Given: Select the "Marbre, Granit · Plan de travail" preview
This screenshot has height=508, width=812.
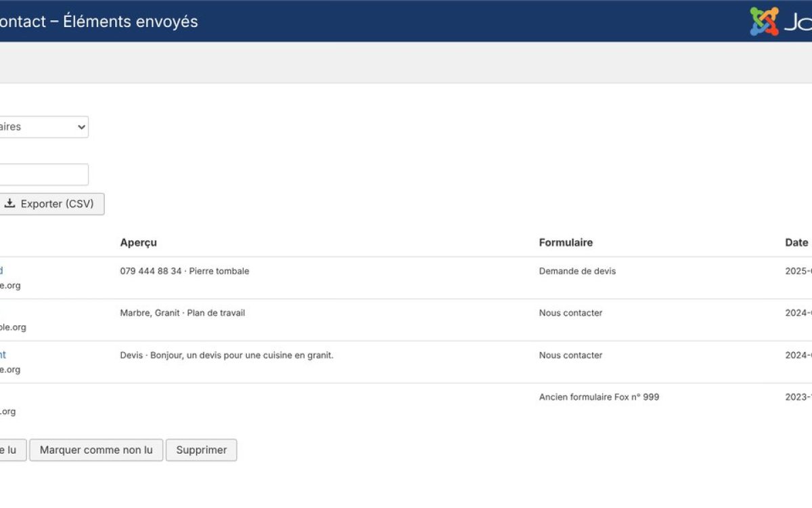Looking at the screenshot, I should click(183, 313).
